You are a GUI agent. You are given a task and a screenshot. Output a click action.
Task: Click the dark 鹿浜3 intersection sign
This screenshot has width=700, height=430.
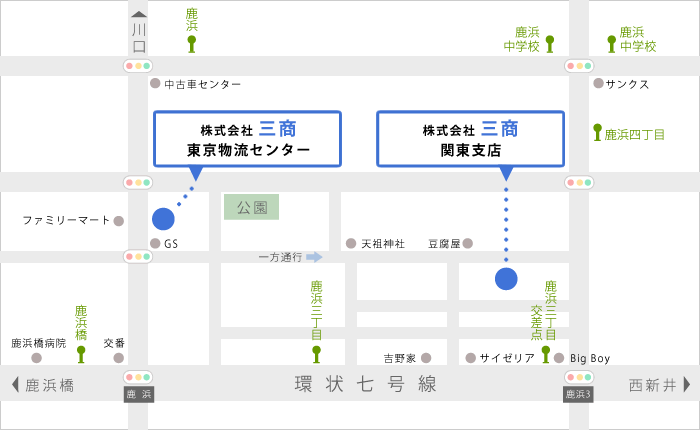point(578,394)
